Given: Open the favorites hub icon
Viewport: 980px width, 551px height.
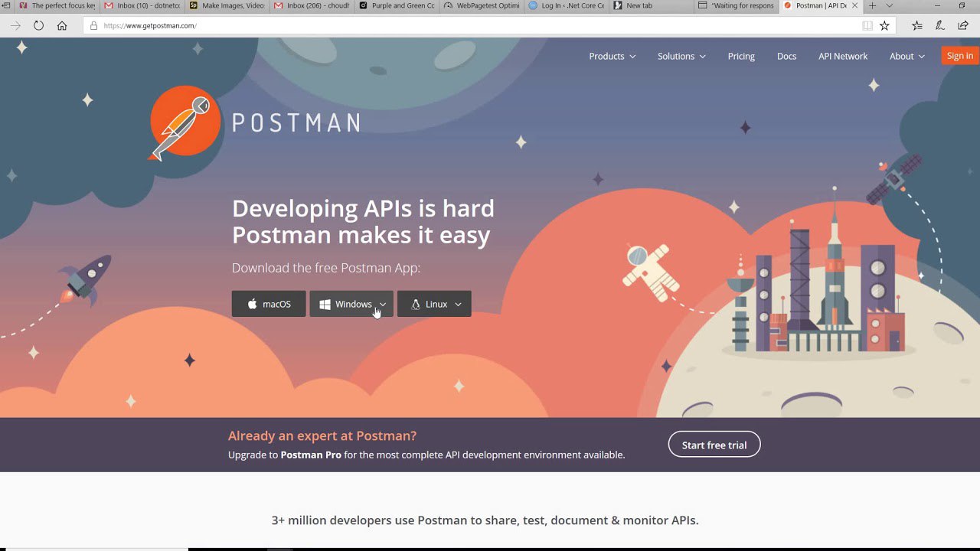Looking at the screenshot, I should [x=917, y=25].
